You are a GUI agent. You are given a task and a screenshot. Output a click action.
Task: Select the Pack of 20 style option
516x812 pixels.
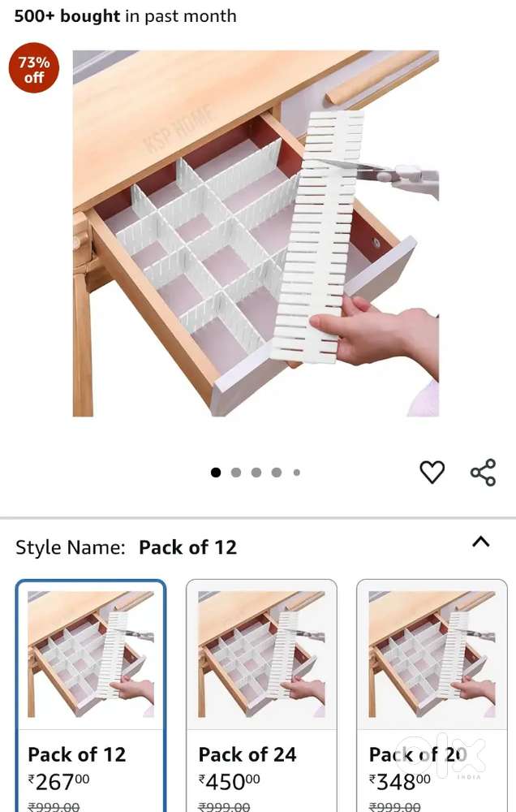point(432,696)
